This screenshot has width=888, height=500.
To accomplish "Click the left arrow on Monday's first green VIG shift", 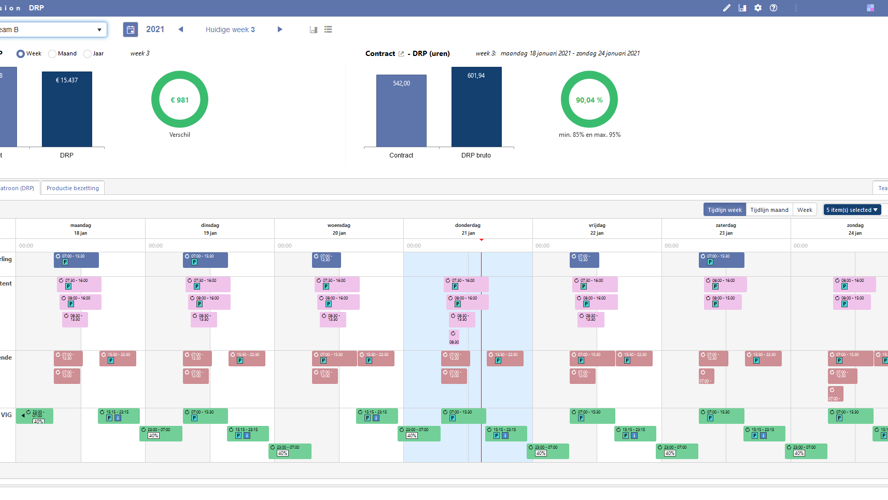I will [23, 415].
